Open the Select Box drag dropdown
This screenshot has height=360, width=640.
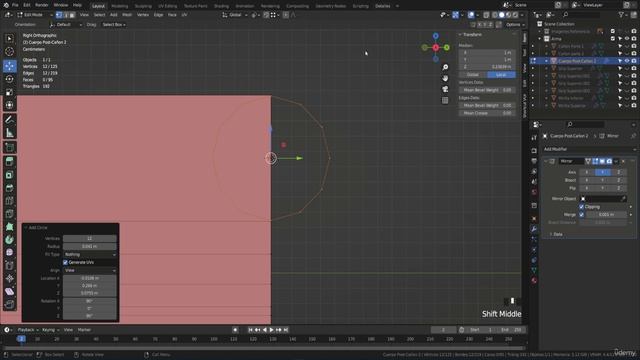(114, 25)
